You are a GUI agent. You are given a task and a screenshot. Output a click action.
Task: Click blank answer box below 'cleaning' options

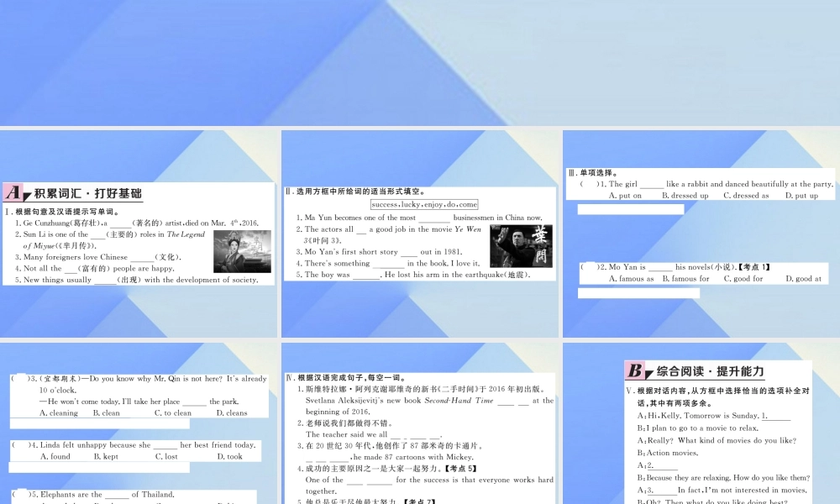[100, 423]
